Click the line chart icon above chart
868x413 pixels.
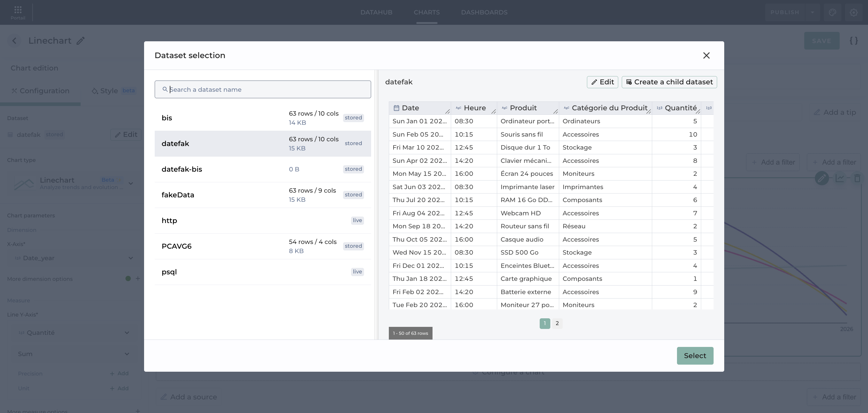tap(840, 178)
